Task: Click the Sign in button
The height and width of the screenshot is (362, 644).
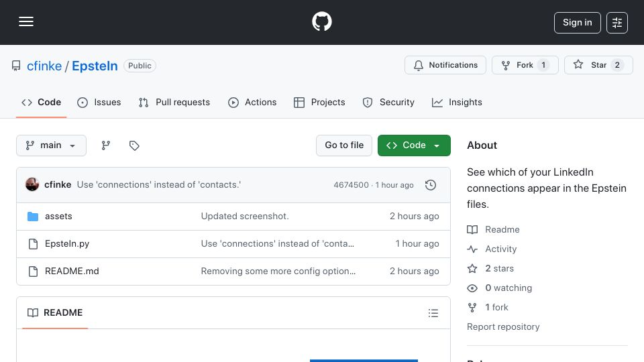Action: tap(577, 23)
